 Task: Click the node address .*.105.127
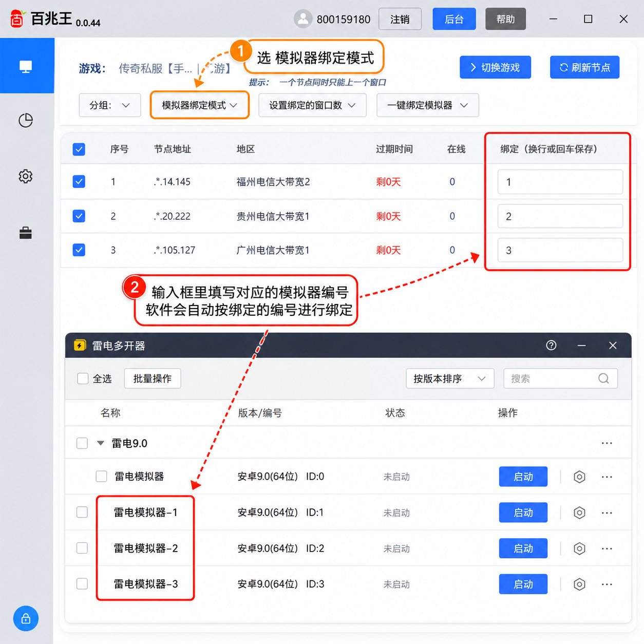tap(175, 250)
